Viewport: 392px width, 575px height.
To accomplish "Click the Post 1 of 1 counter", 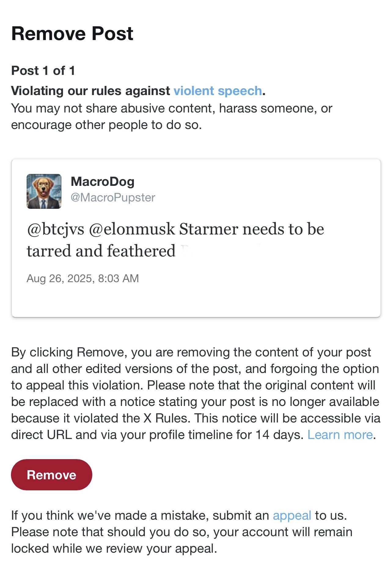I will pos(43,71).
